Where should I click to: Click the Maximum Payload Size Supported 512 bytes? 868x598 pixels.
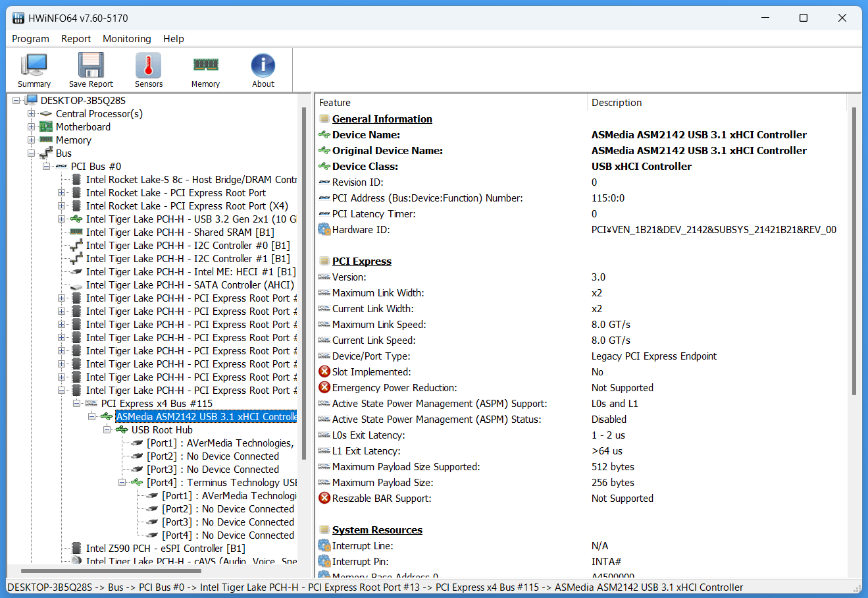point(613,467)
